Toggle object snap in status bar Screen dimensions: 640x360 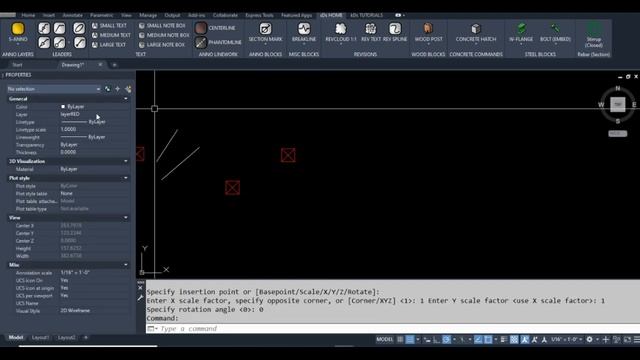(x=488, y=340)
